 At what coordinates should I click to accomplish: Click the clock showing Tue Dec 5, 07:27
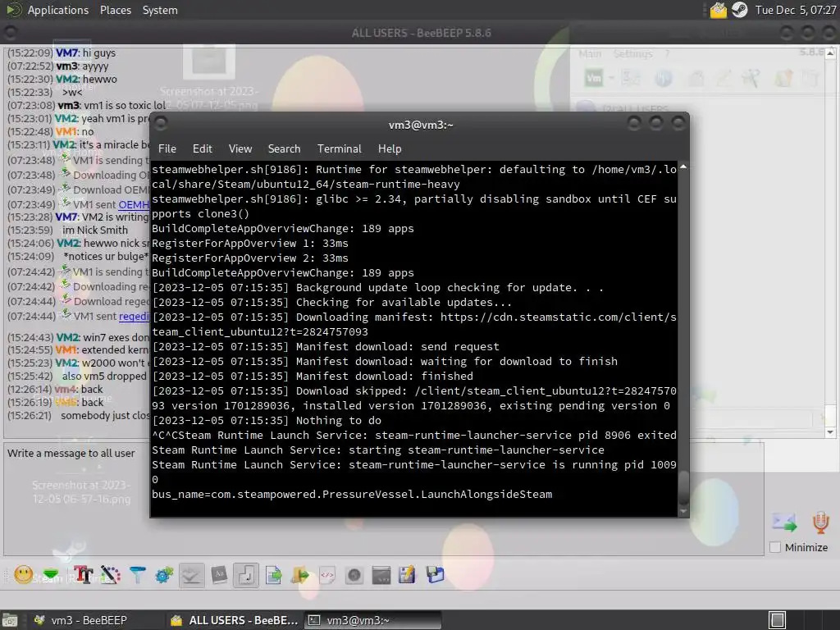(x=796, y=10)
